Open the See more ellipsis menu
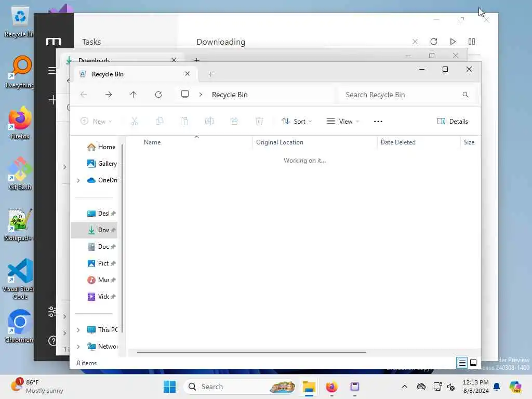This screenshot has height=399, width=532. 378,122
